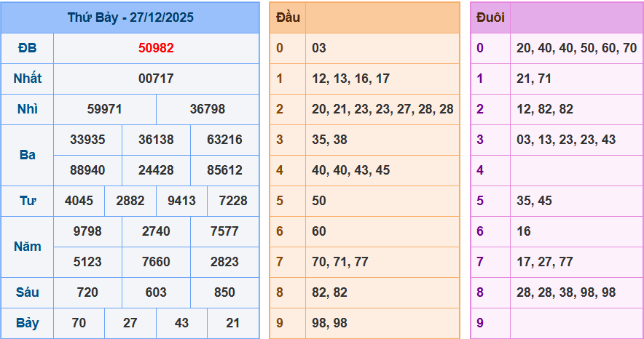Select sixth prize number 603

point(156,292)
